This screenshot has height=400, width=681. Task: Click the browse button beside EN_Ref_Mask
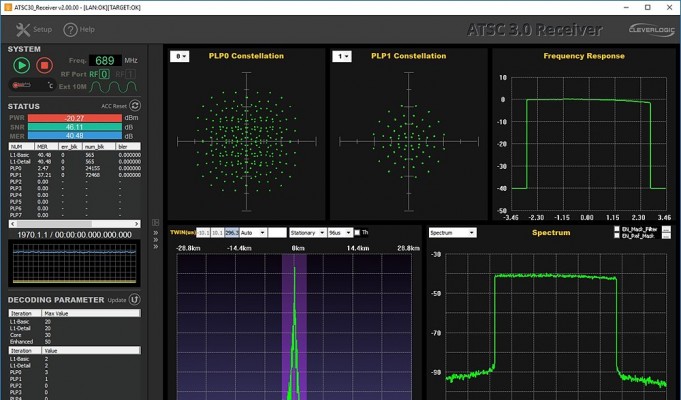click(x=667, y=236)
